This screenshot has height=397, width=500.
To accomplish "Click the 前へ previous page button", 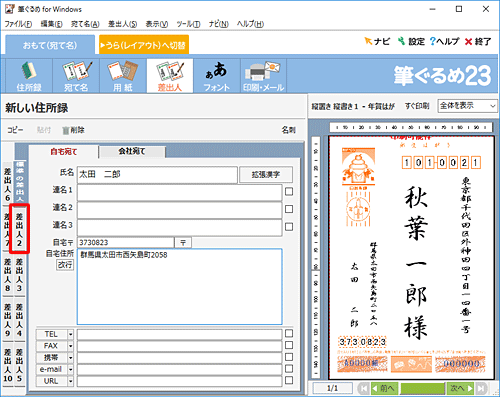I will point(384,388).
